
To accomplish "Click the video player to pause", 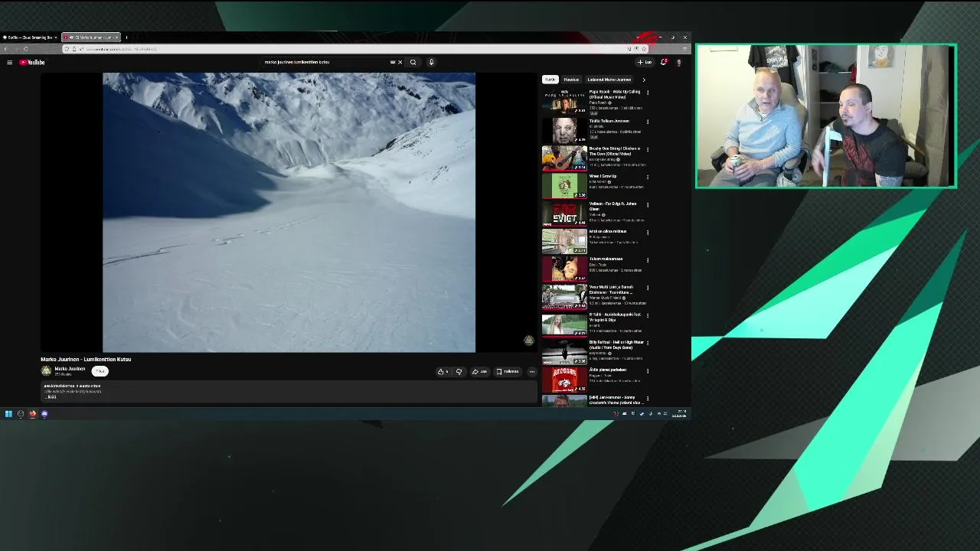I will point(289,213).
